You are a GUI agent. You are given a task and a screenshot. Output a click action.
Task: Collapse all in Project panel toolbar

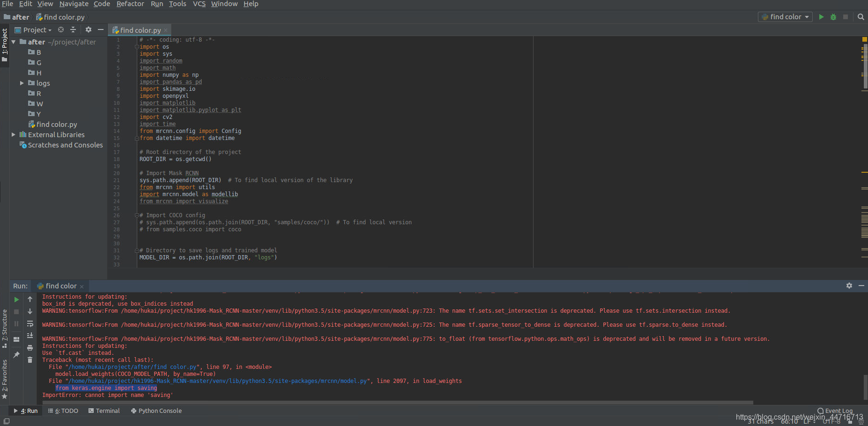tap(73, 29)
